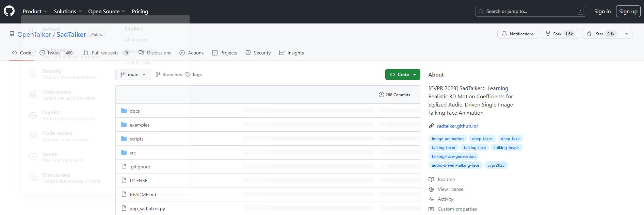The width and height of the screenshot is (644, 215).
Task: Click the Notifications bell button
Action: pos(518,34)
